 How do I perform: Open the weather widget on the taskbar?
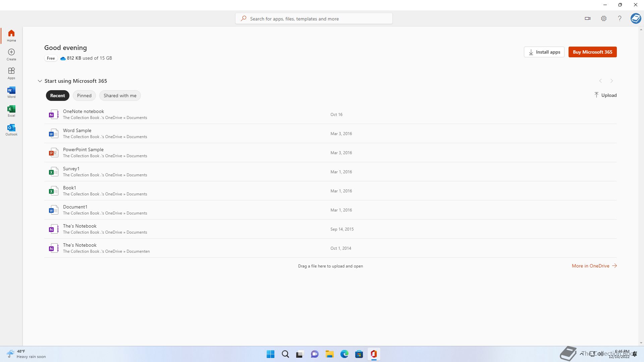[x=26, y=354]
